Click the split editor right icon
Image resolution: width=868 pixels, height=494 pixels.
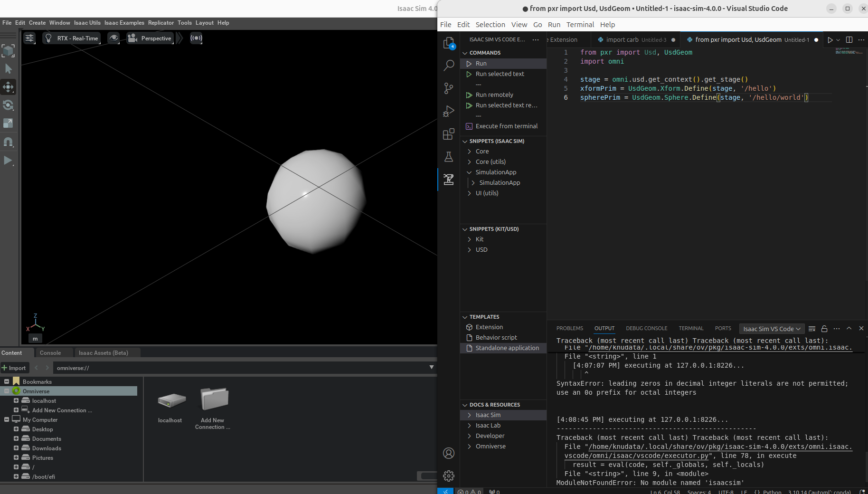click(x=849, y=40)
